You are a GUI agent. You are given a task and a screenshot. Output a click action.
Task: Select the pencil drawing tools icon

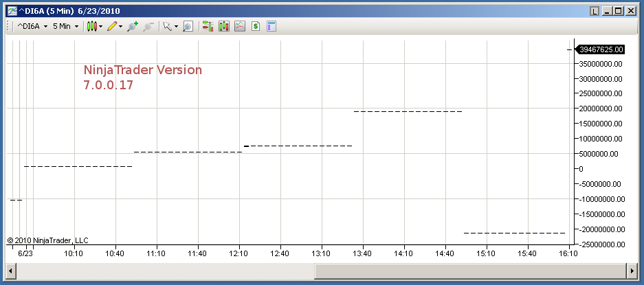112,26
